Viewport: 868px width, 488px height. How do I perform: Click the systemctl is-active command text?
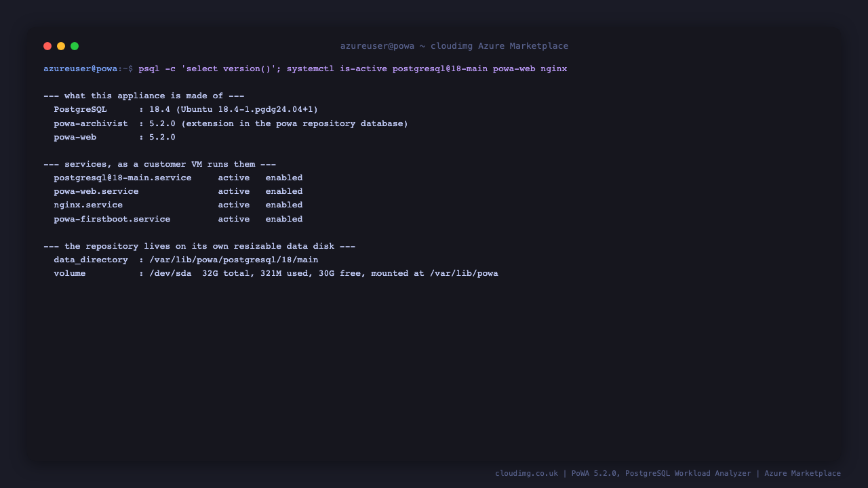427,69
